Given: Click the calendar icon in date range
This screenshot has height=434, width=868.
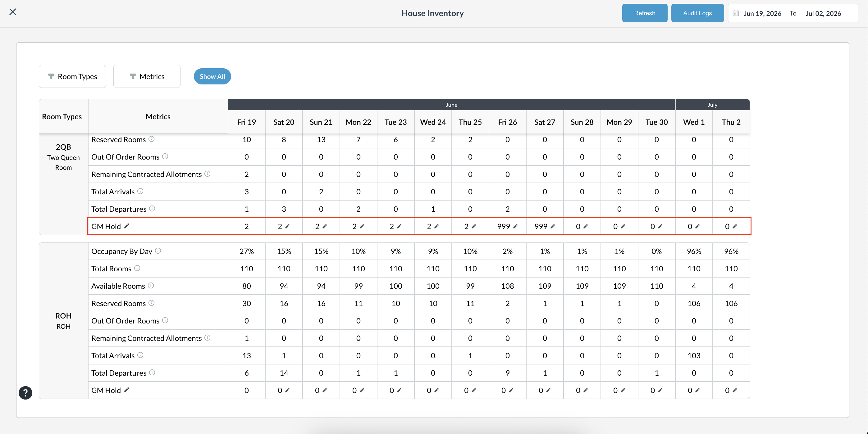Looking at the screenshot, I should click(x=736, y=13).
